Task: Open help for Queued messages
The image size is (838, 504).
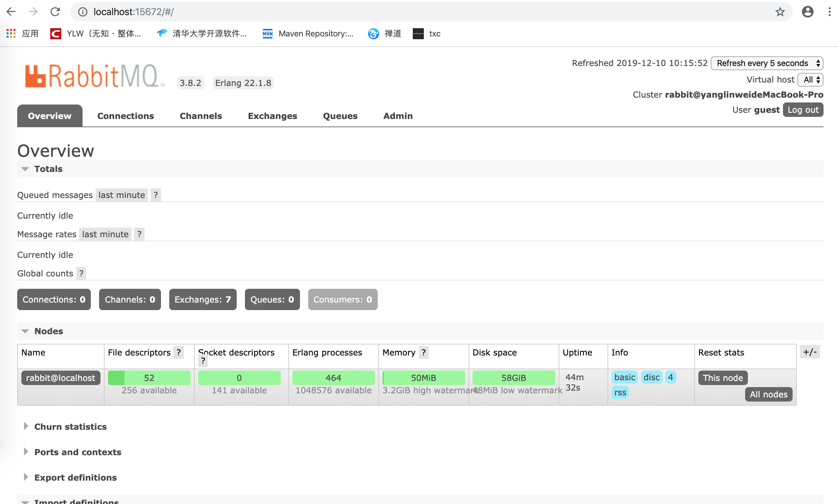Action: 156,195
